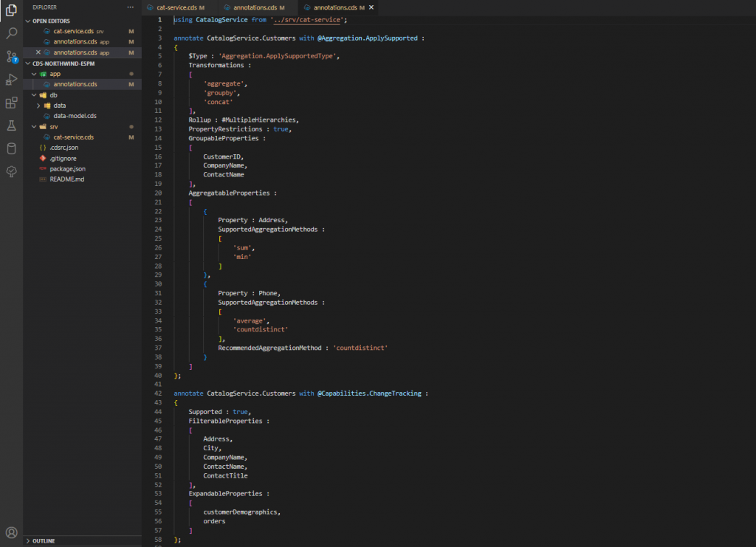Open the .cdsrc.json file
Screen dimensions: 756x547
pyautogui.click(x=82, y=148)
